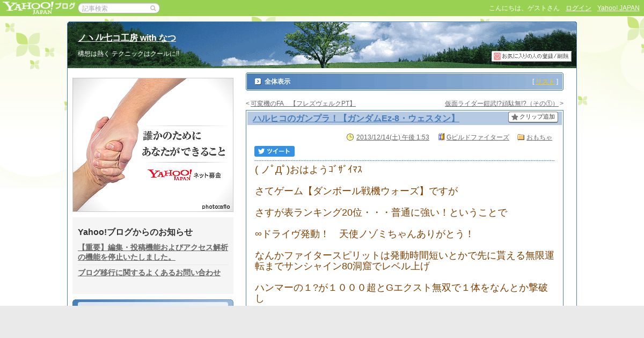Viewport: 644px width, 338px height.
Task: Click the 全体表示 arrow icon
Action: pos(258,82)
